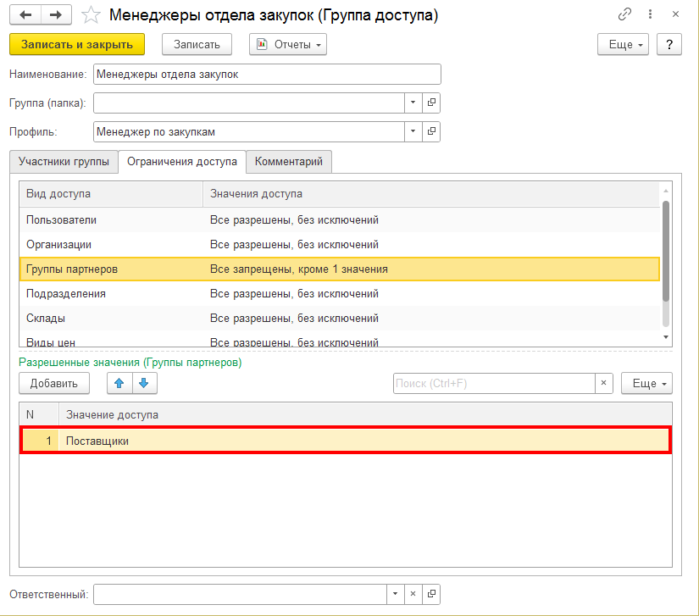The height and width of the screenshot is (616, 699).
Task: Open the Профиль field's linked item
Action: pos(431,131)
